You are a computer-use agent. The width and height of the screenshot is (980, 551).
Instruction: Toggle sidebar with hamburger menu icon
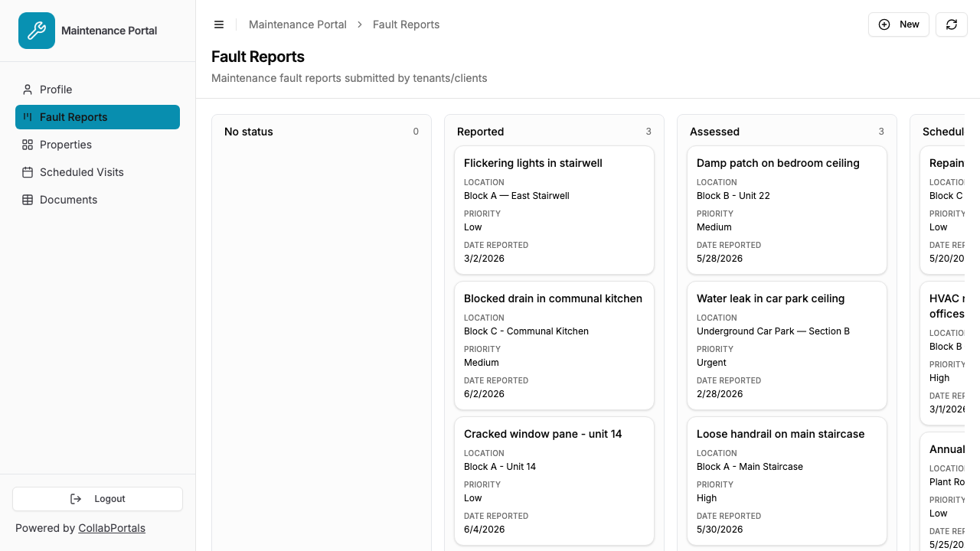(219, 24)
